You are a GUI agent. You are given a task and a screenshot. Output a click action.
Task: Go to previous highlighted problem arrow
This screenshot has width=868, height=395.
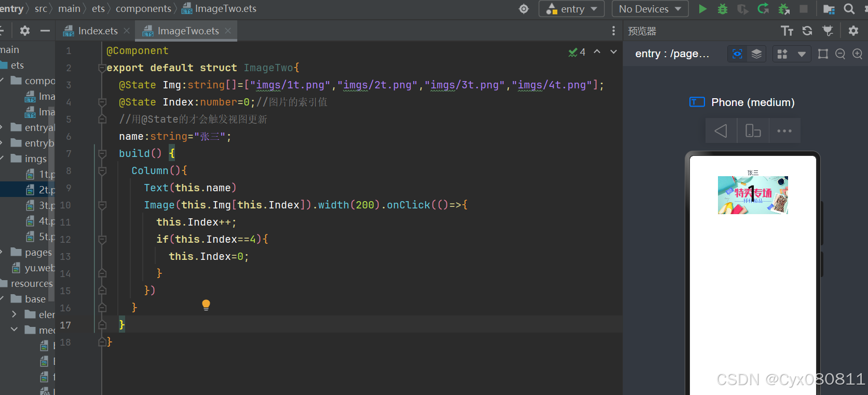(x=597, y=51)
